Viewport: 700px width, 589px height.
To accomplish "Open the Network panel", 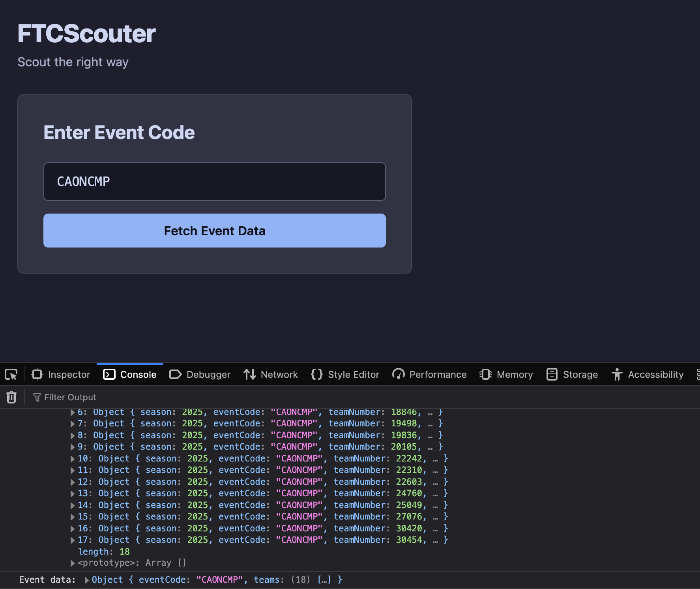I will [271, 374].
